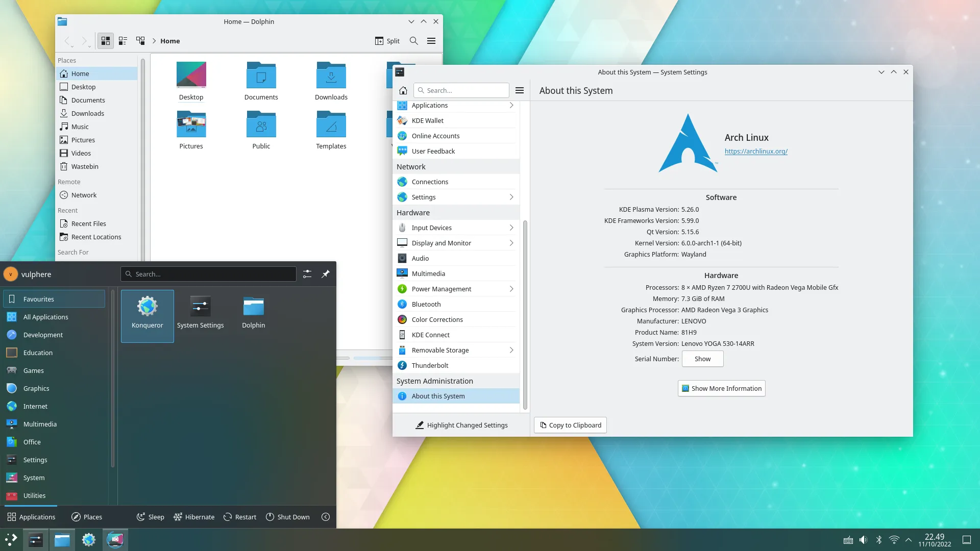Click the home icon in System Settings sidebar
980x551 pixels.
(x=403, y=90)
